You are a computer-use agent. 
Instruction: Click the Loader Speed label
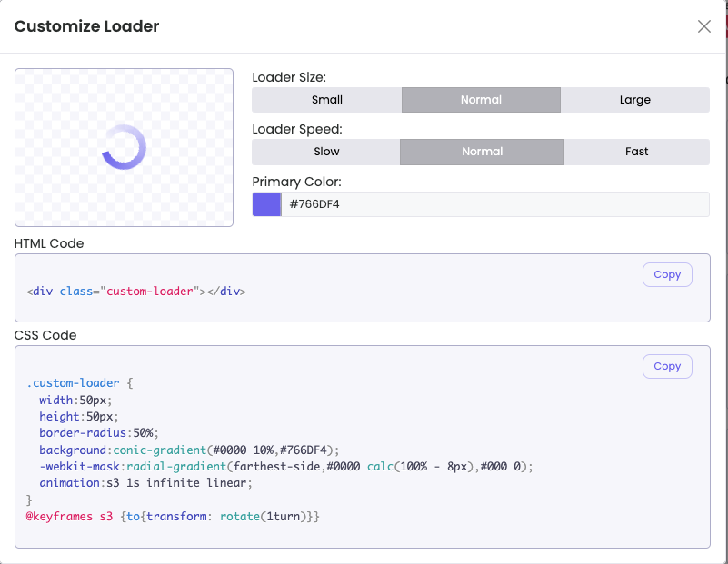(x=297, y=129)
